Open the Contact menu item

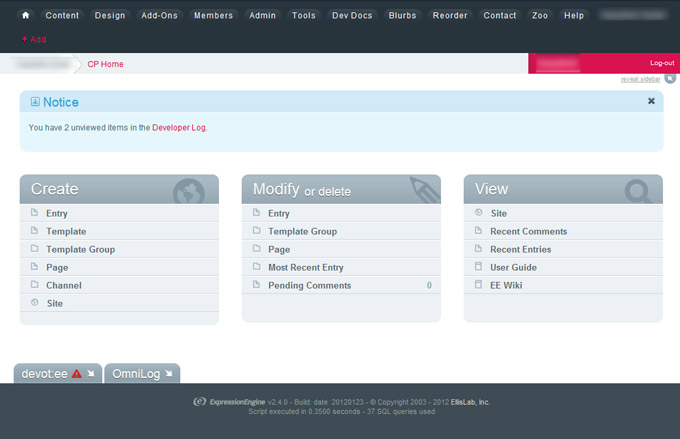500,16
